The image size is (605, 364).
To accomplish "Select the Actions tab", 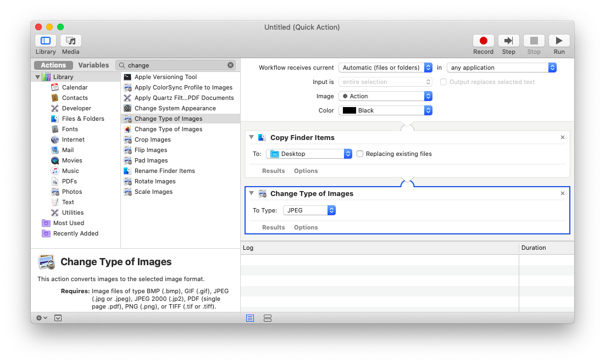I will pyautogui.click(x=53, y=65).
